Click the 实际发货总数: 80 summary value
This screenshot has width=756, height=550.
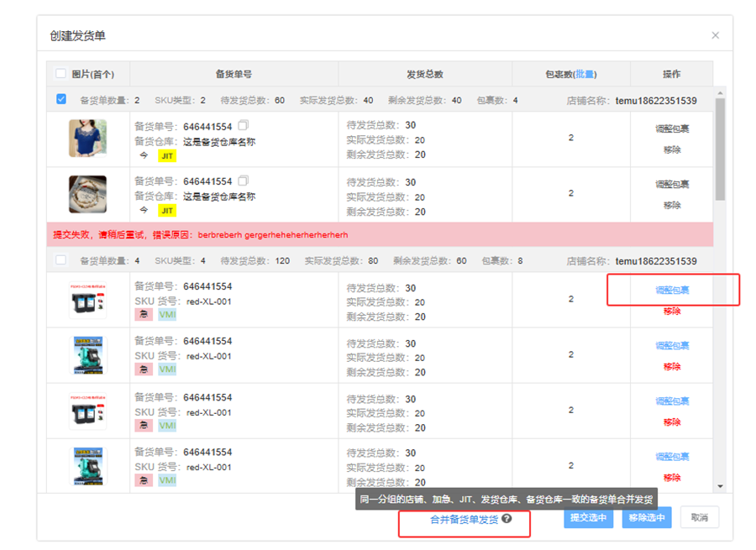coord(341,261)
